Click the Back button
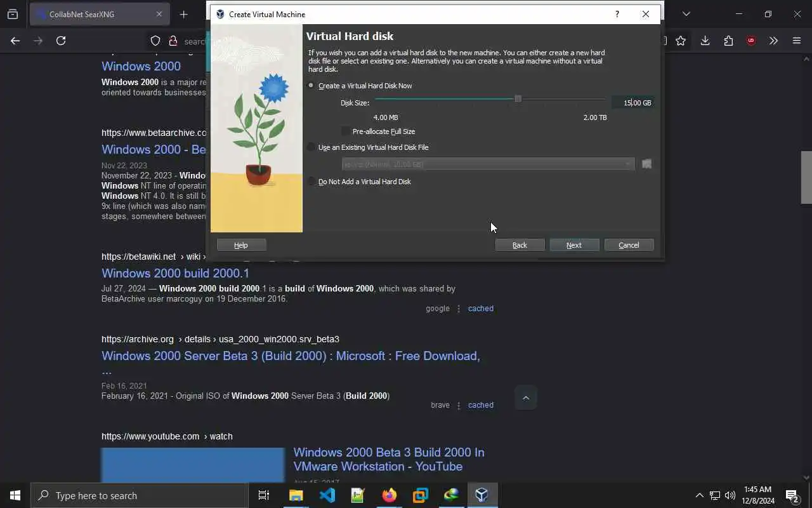 coord(520,245)
